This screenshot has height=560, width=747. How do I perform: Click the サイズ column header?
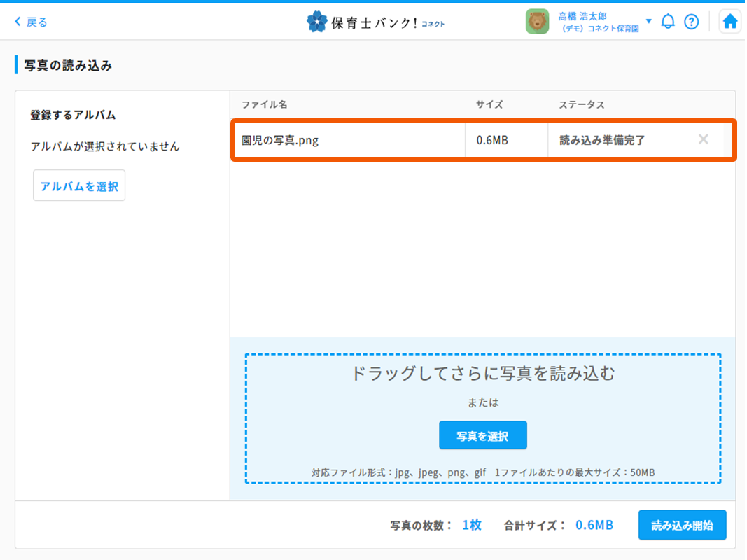pyautogui.click(x=489, y=104)
